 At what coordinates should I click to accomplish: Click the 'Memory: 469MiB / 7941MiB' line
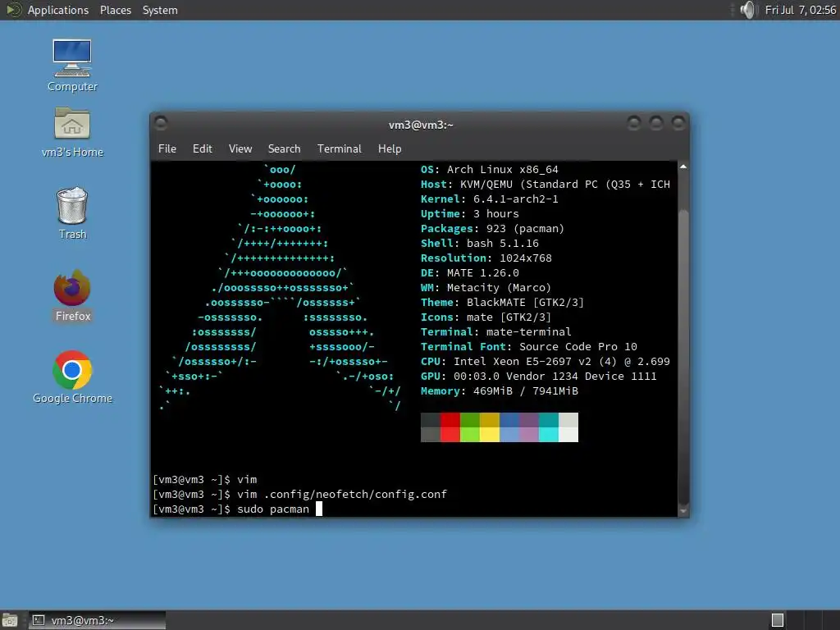point(500,391)
